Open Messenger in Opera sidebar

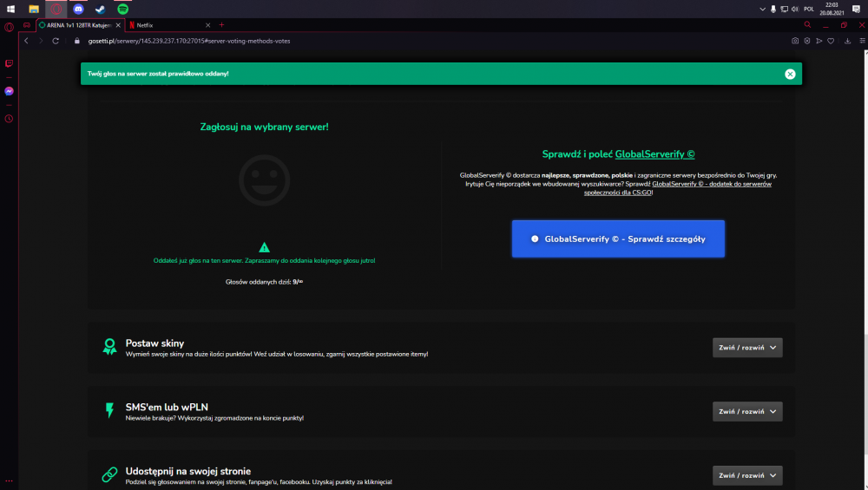coord(9,91)
